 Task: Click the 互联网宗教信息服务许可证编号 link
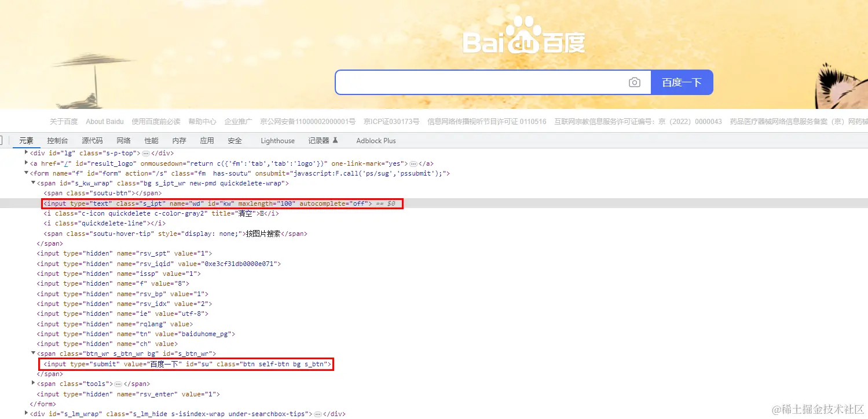[638, 122]
